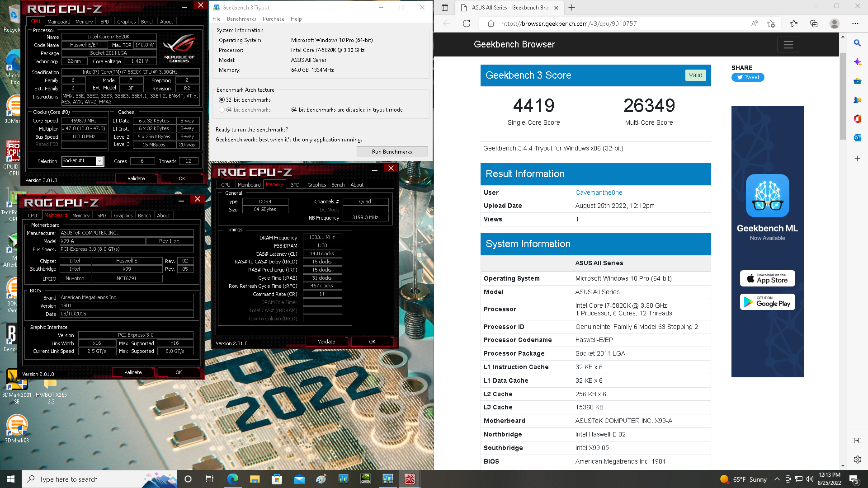
Task: Click OK in Mainboard CPU-Z window
Action: pos(179,372)
